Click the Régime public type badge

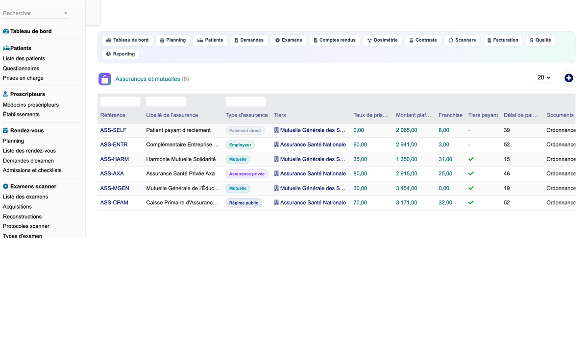tap(244, 203)
